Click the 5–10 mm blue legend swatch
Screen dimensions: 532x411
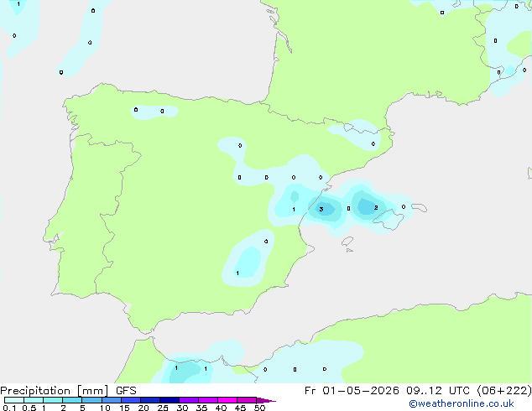point(91,400)
